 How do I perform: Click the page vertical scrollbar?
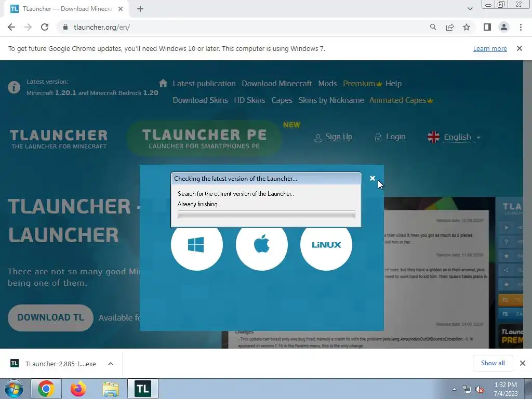click(527, 204)
